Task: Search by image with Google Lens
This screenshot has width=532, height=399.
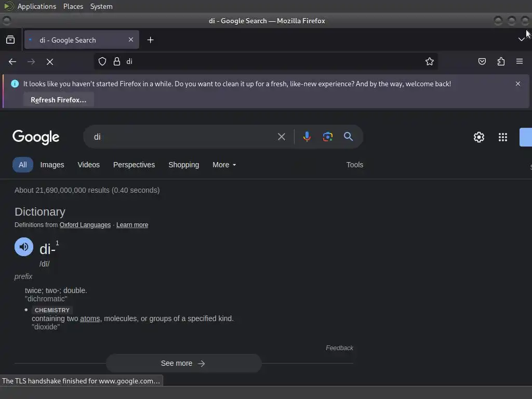Action: point(327,137)
